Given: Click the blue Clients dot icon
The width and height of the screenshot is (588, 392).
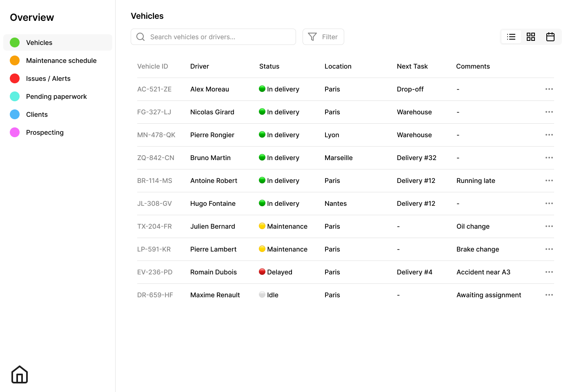Looking at the screenshot, I should click(15, 114).
